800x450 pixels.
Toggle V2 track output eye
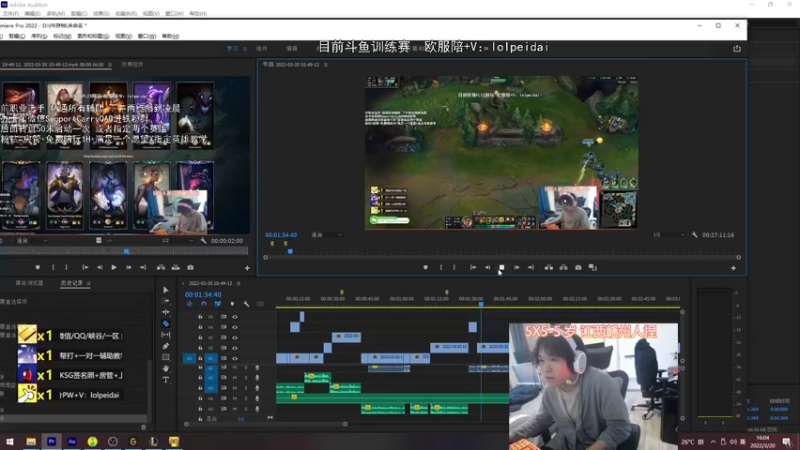[235, 348]
